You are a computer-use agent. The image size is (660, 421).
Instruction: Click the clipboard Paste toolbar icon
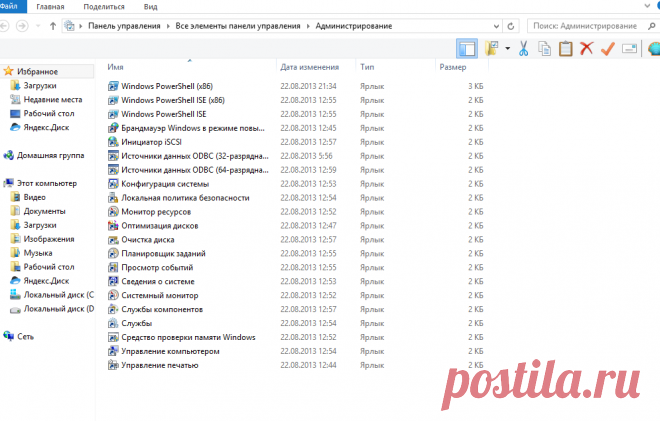pos(565,49)
